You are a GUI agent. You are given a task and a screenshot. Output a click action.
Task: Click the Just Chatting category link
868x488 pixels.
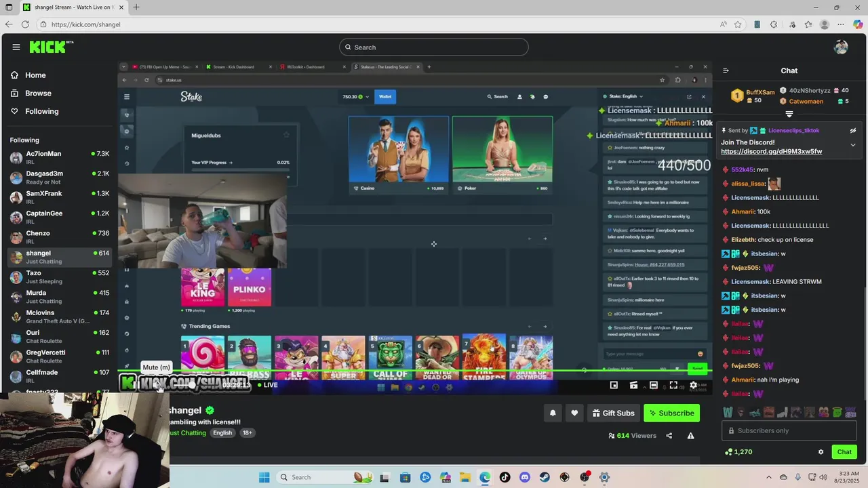pyautogui.click(x=187, y=433)
